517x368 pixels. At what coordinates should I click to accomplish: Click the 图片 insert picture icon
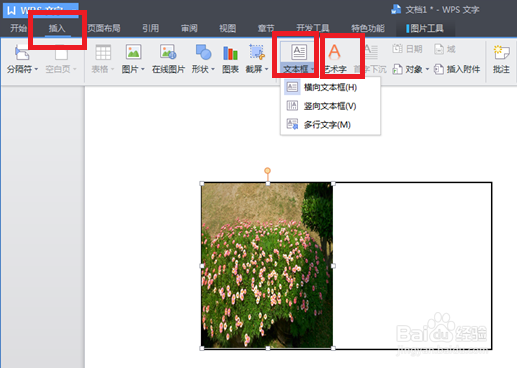point(133,52)
